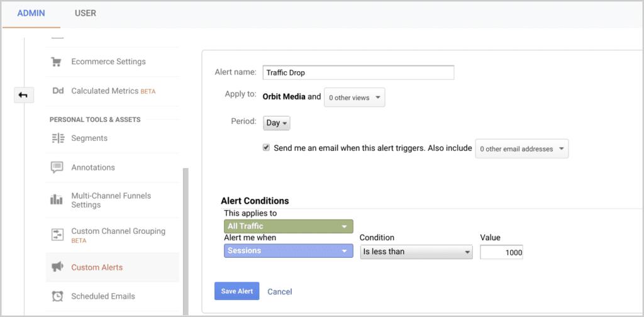Click the Custom Alerts megaphone icon

coord(57,267)
